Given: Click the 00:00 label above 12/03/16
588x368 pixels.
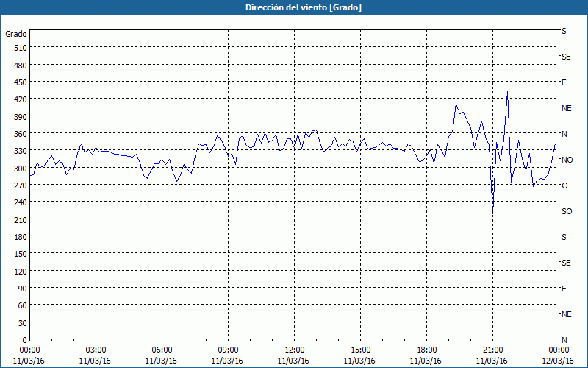Looking at the screenshot, I should click(x=559, y=350).
